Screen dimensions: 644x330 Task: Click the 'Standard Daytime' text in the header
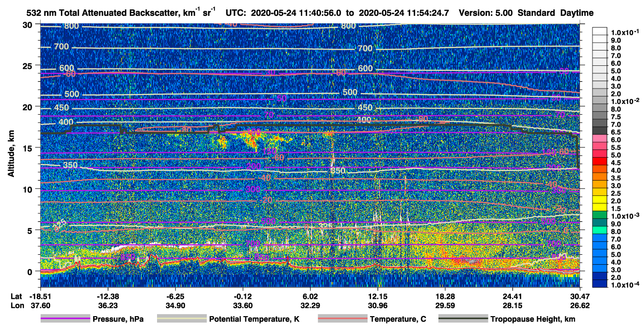click(x=556, y=13)
